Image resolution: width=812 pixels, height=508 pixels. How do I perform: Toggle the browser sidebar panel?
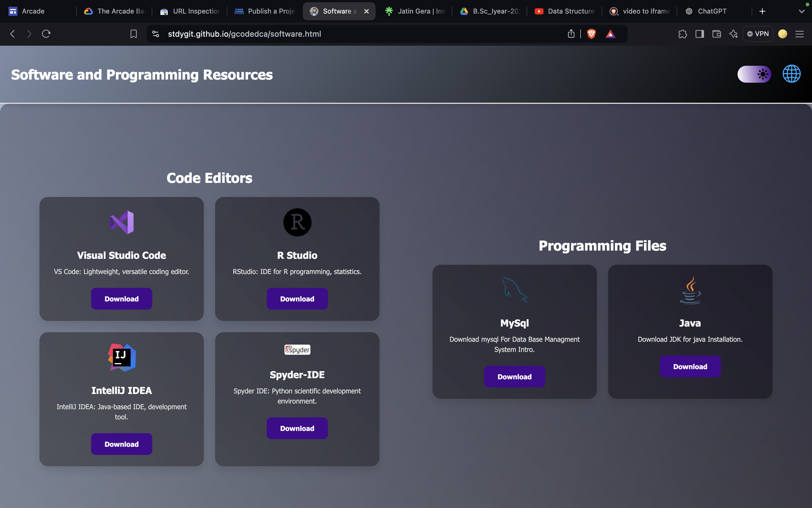point(700,34)
